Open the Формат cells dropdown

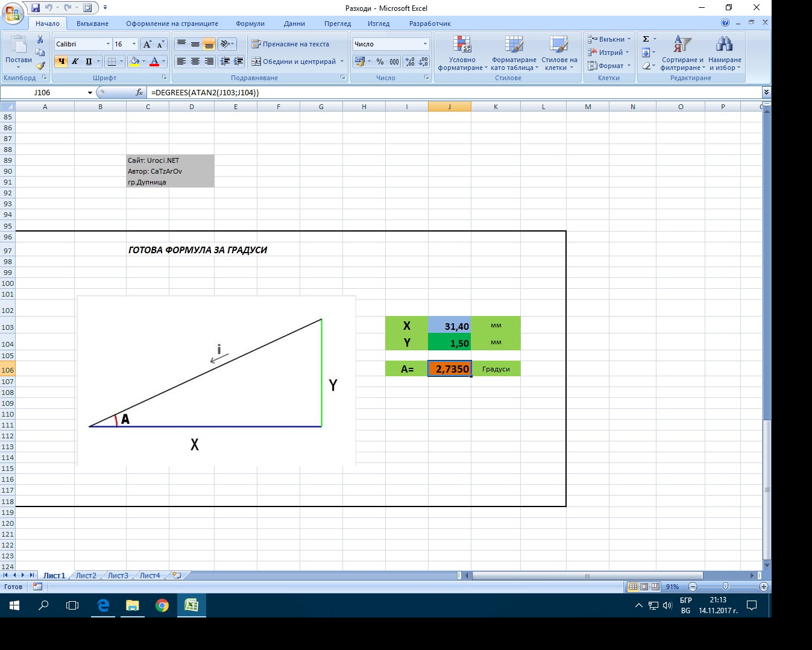[x=609, y=66]
